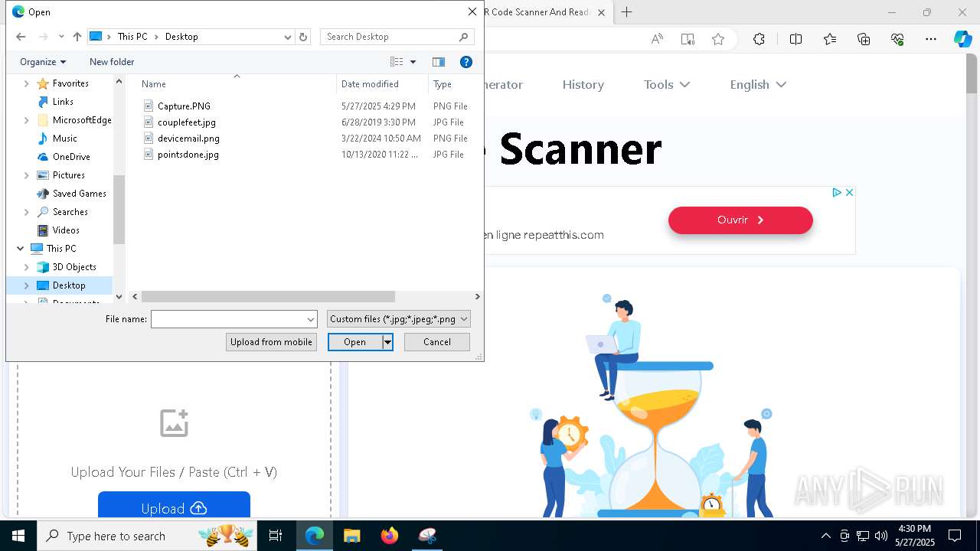Open Windows Start menu
This screenshot has width=980, height=551.
[x=18, y=536]
